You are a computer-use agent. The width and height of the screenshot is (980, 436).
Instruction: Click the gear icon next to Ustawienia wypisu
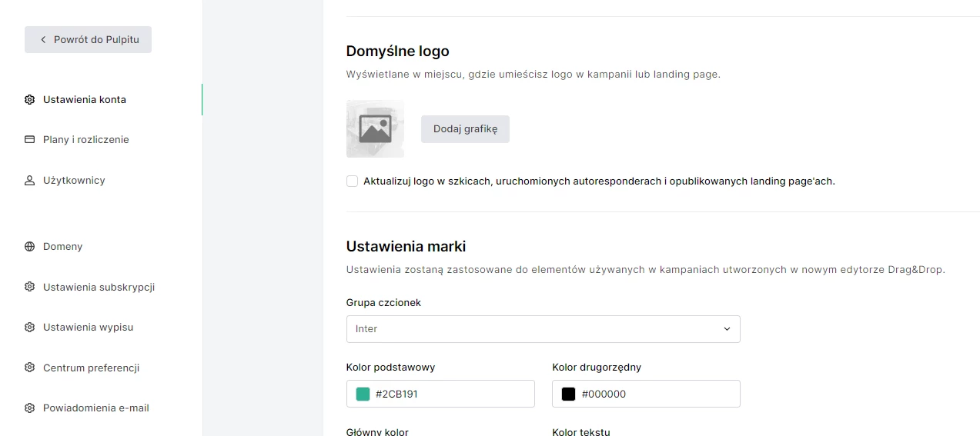point(30,328)
